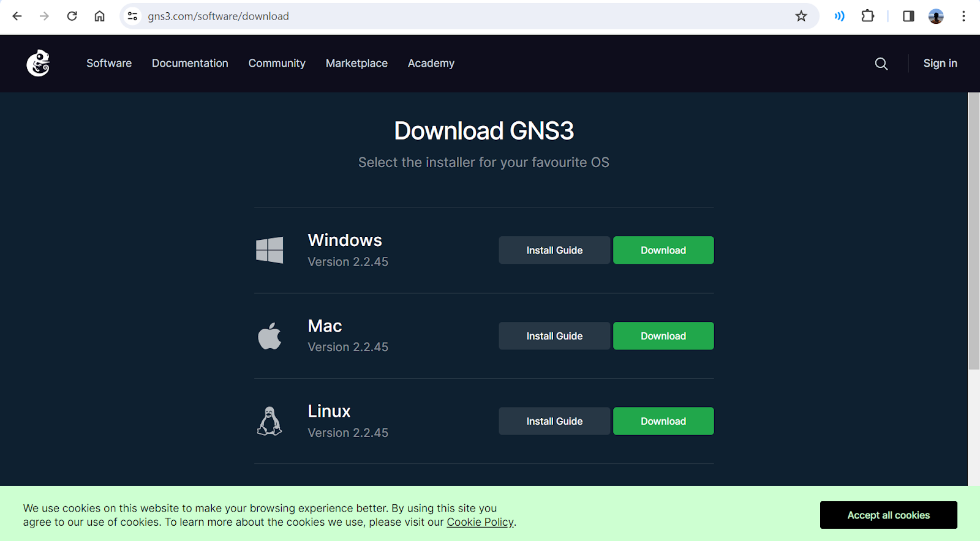The image size is (980, 541).
Task: Open the profile avatar menu
Action: [936, 16]
